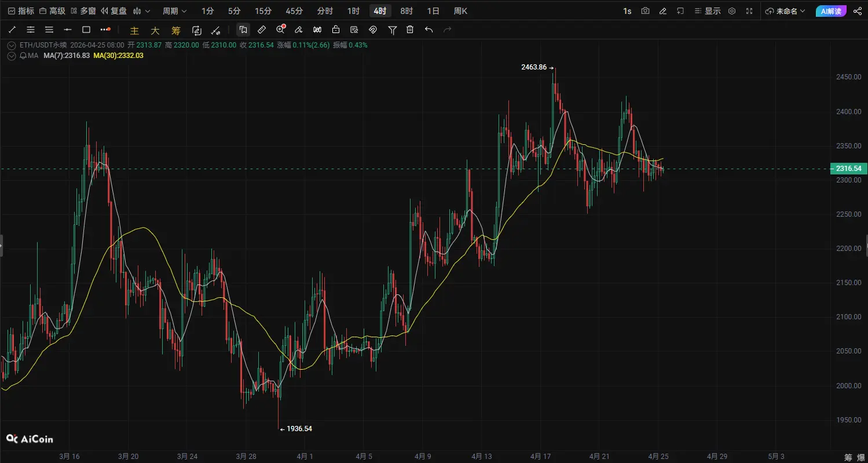Click the redo arrow icon
This screenshot has width=868, height=463.
447,30
